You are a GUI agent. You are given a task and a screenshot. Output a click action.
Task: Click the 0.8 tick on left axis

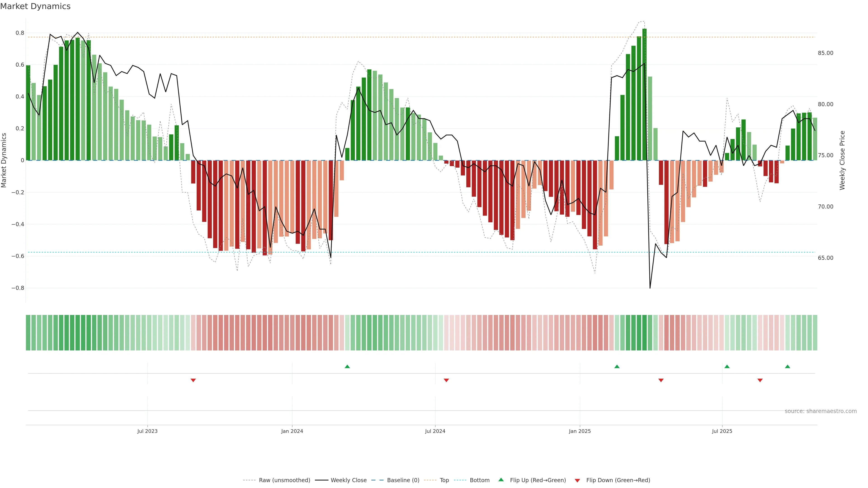click(x=20, y=33)
